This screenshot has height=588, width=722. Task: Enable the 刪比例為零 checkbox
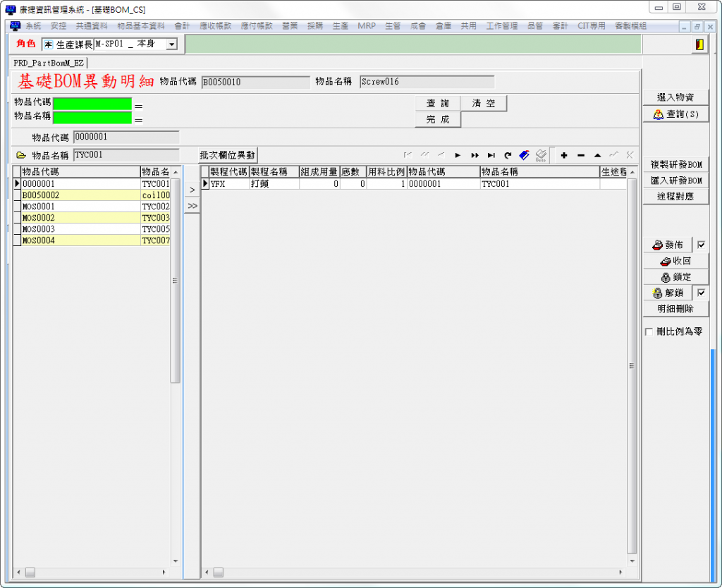649,331
